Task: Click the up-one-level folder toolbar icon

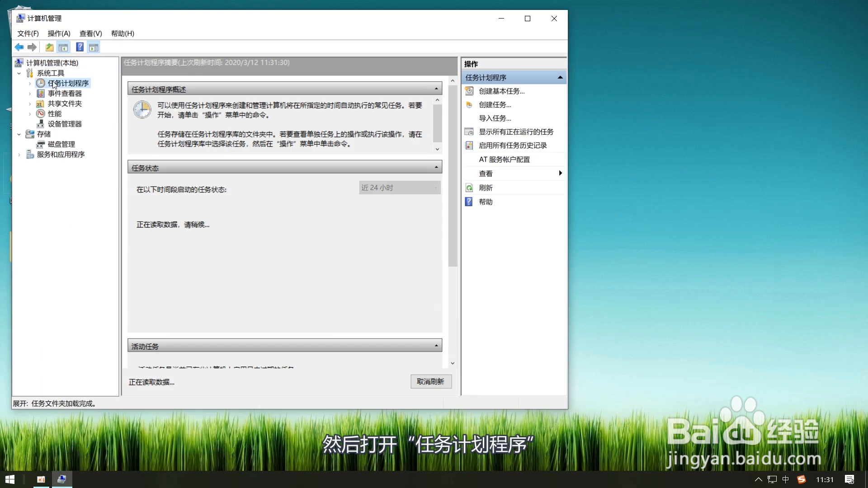Action: (49, 47)
